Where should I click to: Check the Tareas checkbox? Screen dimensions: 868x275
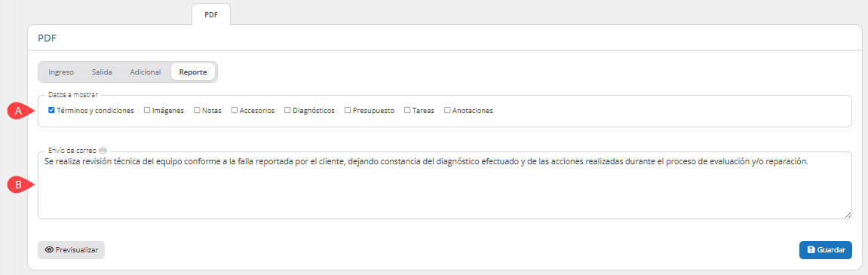tap(407, 110)
